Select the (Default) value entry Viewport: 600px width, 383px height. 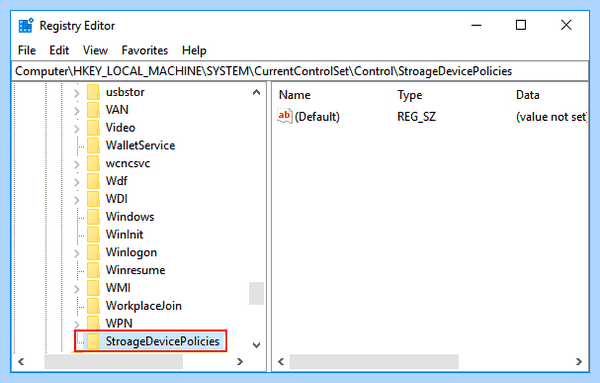click(317, 117)
